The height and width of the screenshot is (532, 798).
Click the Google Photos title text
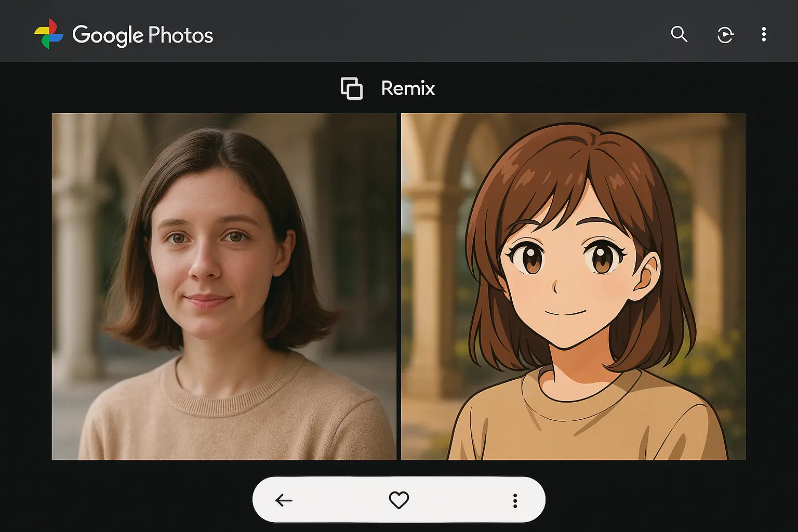pos(143,35)
